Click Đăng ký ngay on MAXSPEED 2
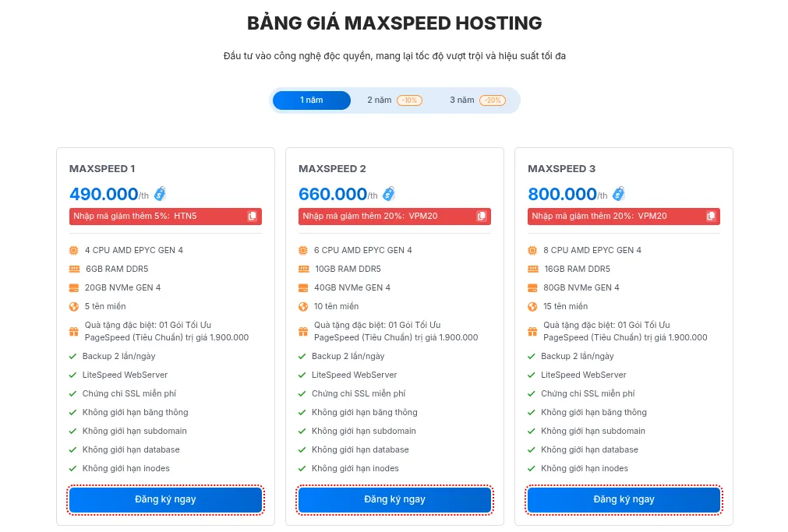Viewport: 788px width, 532px height. tap(394, 499)
